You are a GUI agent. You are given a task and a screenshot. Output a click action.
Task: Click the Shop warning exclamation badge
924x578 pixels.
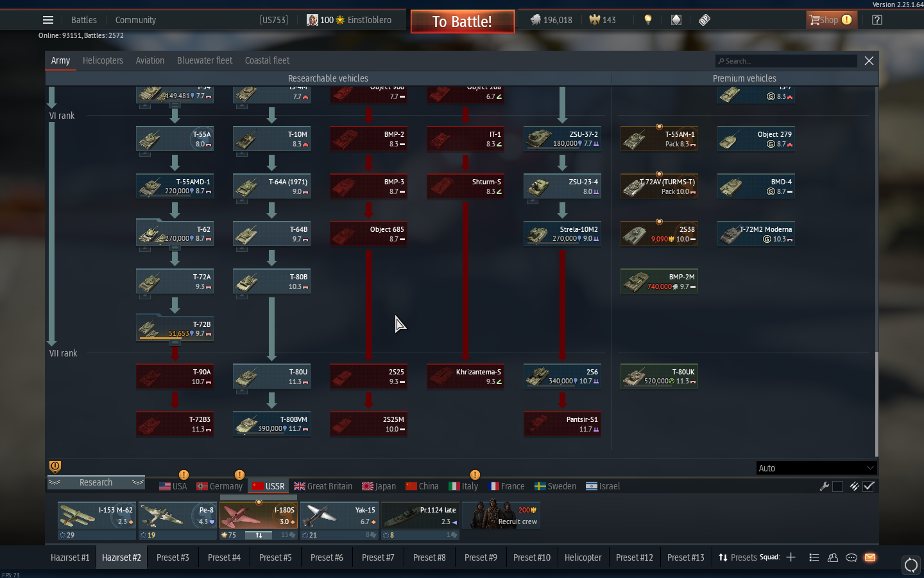(847, 20)
